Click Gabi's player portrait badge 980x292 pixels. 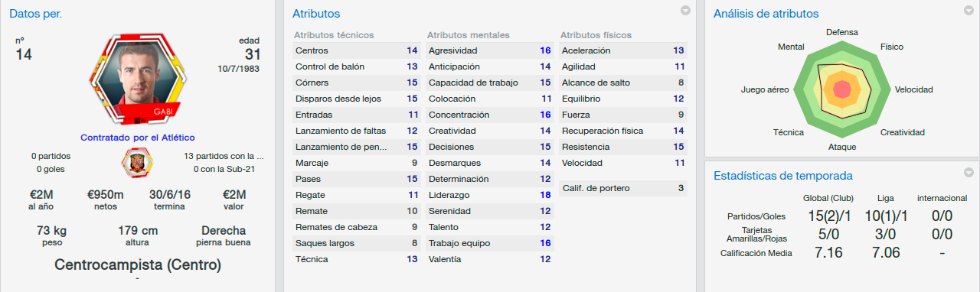139,79
